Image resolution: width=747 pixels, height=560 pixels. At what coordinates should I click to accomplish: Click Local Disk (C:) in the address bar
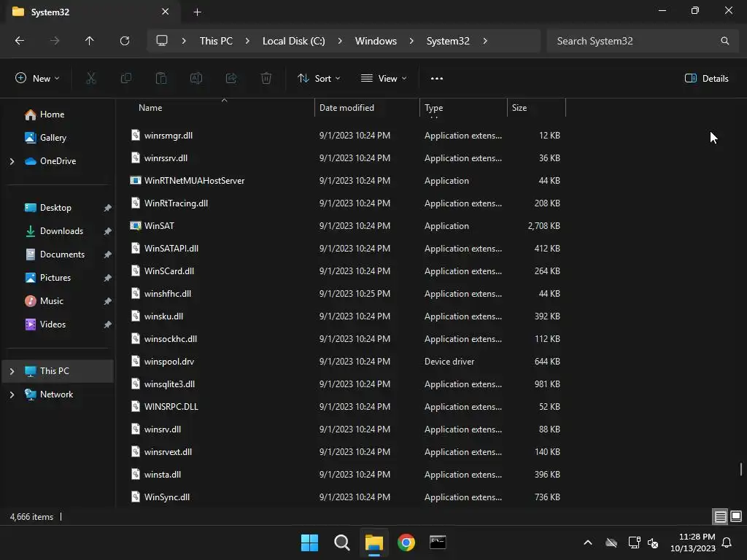click(293, 41)
